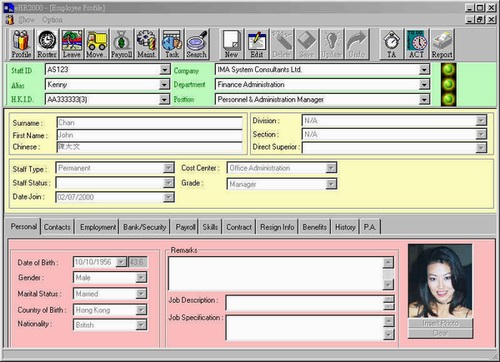Viewport: 500px width, 362px height.
Task: Switch to the Skills tab
Action: pyautogui.click(x=210, y=227)
